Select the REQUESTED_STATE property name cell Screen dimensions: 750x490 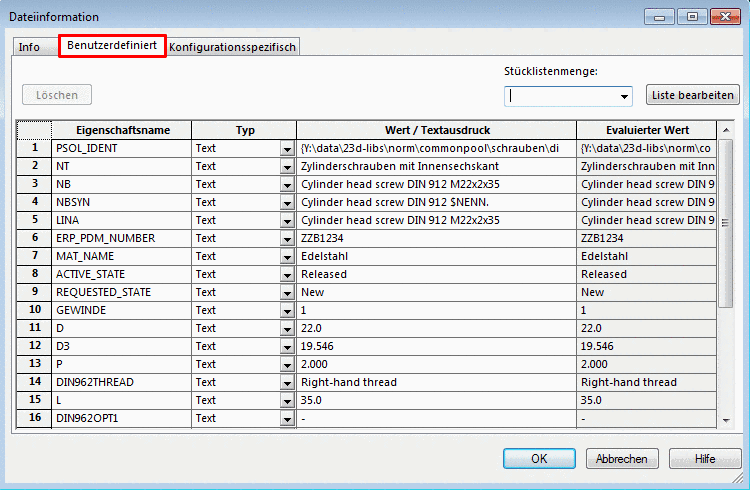click(121, 292)
